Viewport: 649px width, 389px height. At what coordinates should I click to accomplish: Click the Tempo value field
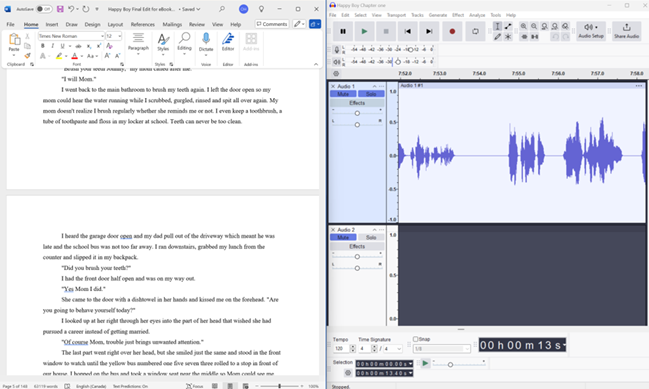pos(341,348)
